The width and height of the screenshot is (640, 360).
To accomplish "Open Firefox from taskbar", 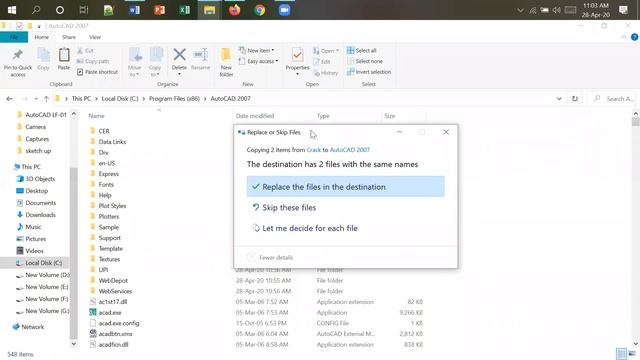I will click(x=235, y=10).
